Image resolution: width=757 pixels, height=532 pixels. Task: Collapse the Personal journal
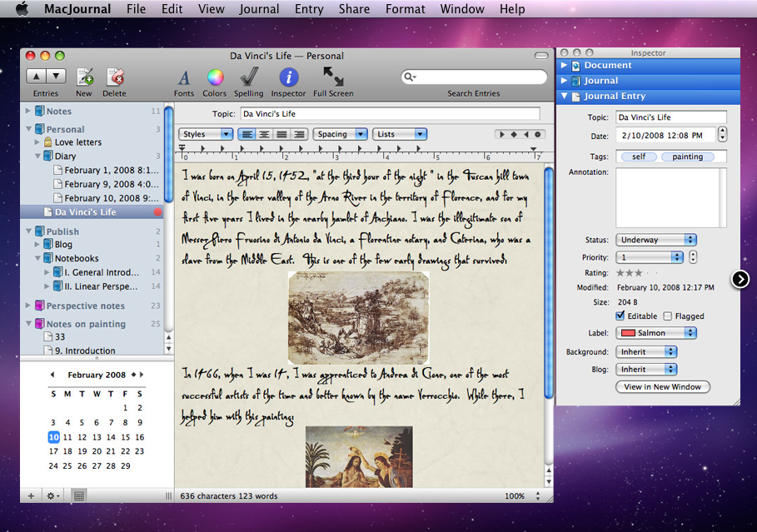(28, 129)
